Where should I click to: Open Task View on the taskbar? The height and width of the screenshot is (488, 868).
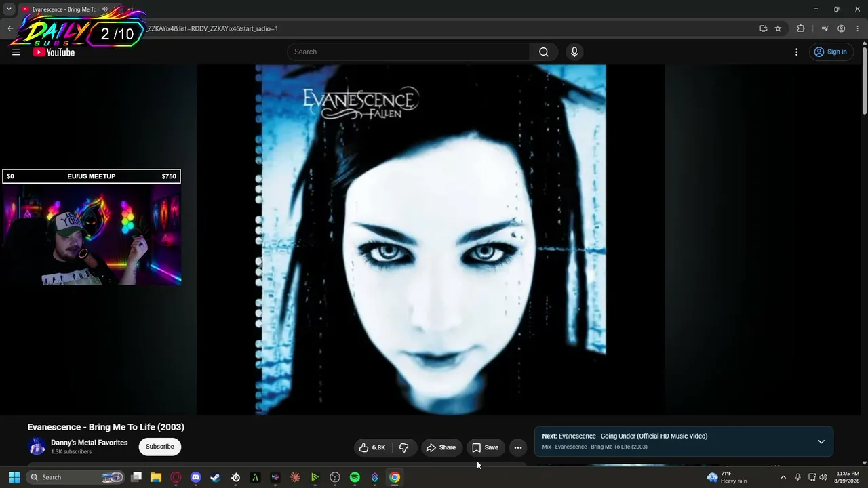click(x=136, y=477)
